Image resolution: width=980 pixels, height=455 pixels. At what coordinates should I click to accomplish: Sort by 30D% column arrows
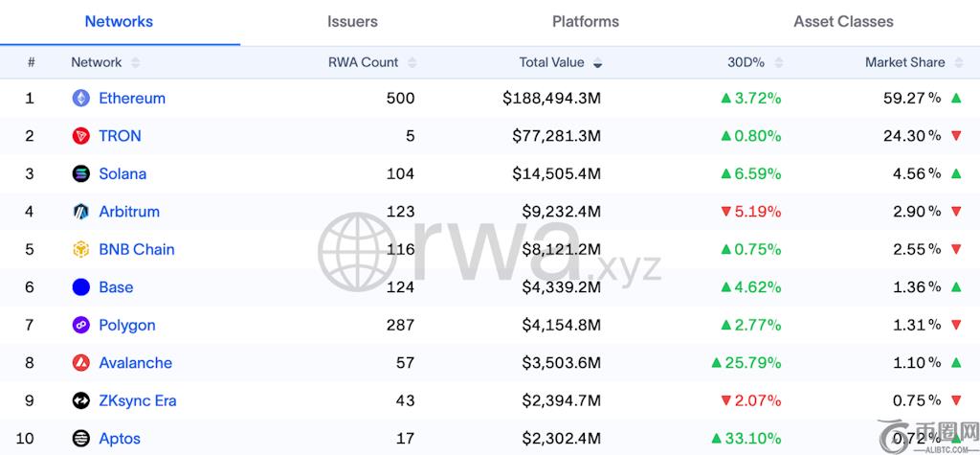pyautogui.click(x=779, y=62)
